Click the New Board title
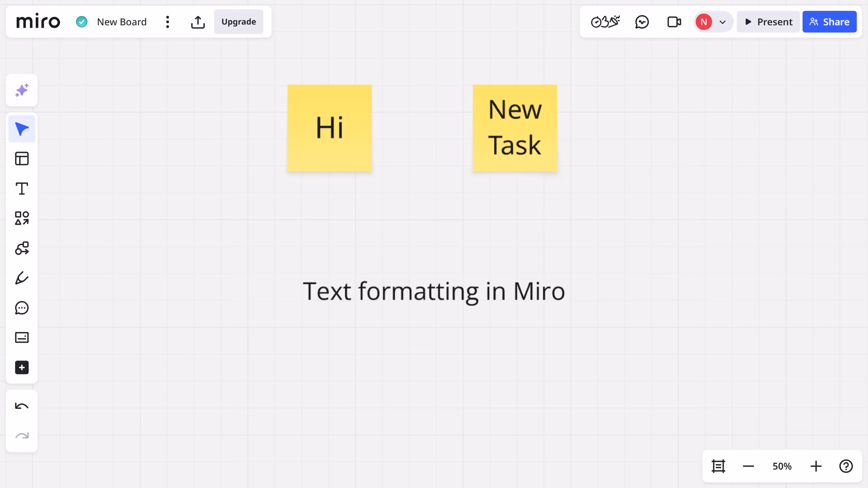 (122, 22)
